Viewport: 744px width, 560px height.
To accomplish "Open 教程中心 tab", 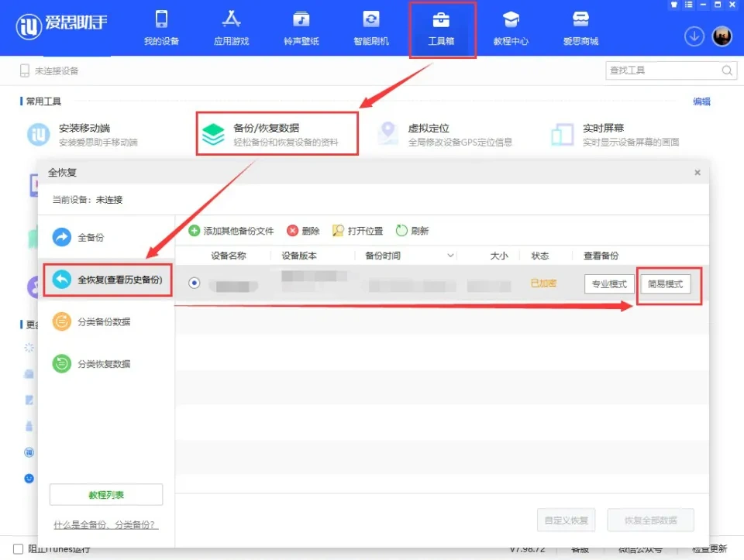I will pyautogui.click(x=511, y=28).
